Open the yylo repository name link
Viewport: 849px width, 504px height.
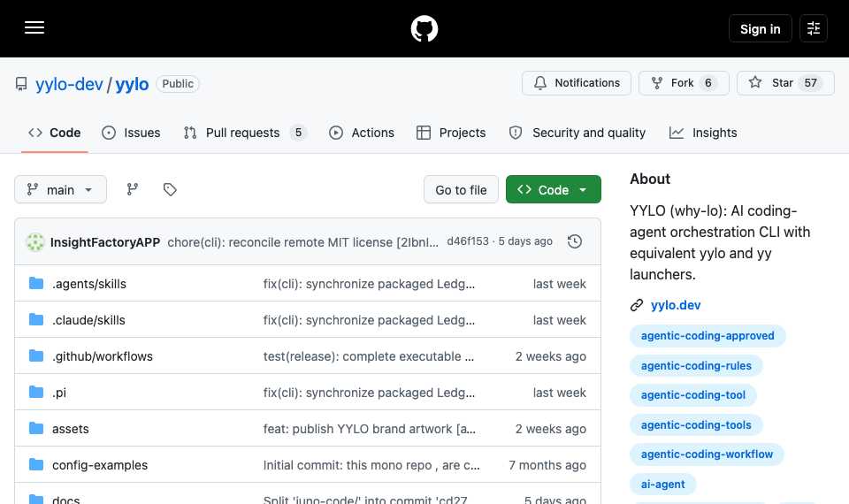[x=132, y=84]
